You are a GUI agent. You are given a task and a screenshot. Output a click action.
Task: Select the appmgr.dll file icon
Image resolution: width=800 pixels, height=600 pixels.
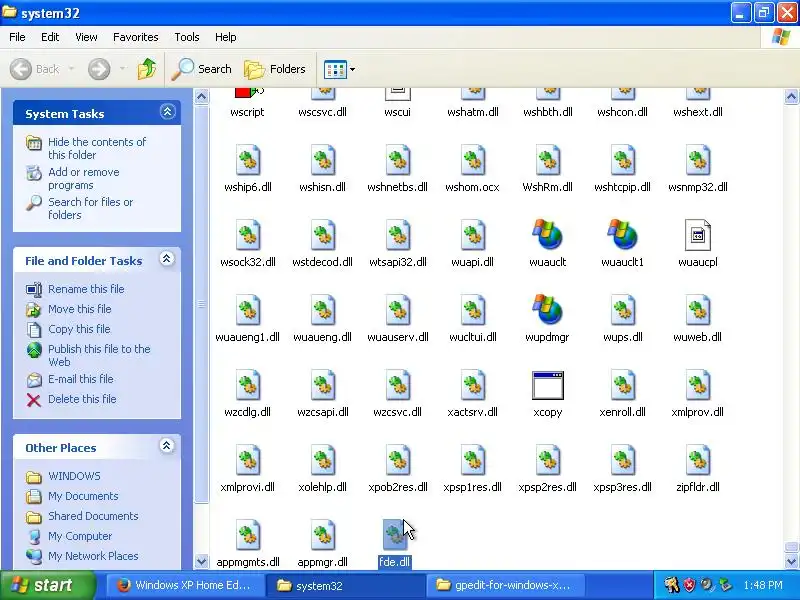tap(323, 535)
